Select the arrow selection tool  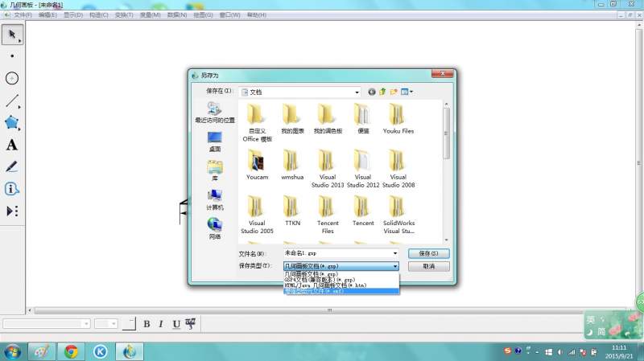(12, 35)
